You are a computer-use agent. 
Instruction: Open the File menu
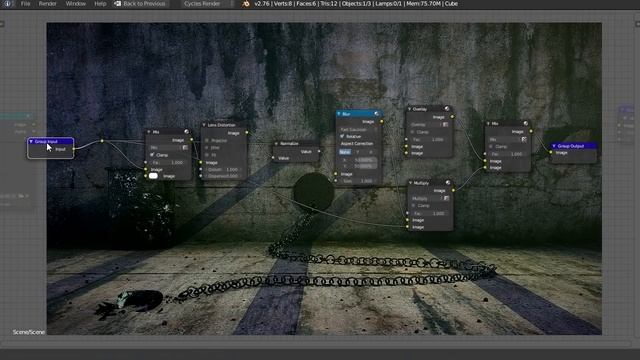point(25,4)
